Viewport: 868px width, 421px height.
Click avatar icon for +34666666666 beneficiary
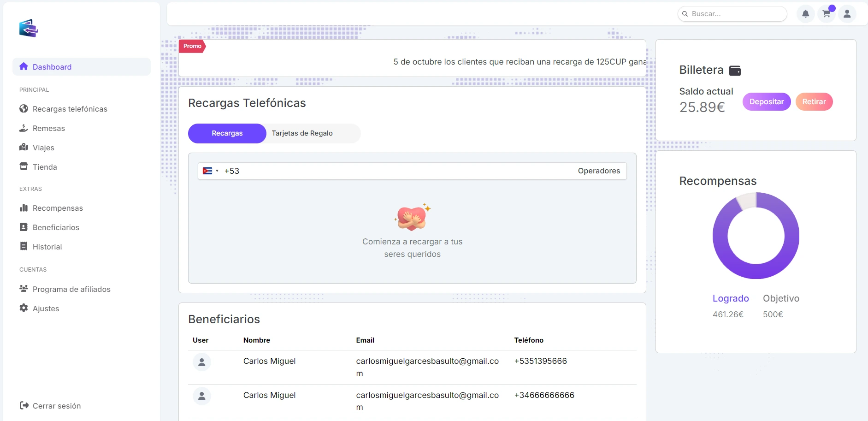(x=202, y=396)
